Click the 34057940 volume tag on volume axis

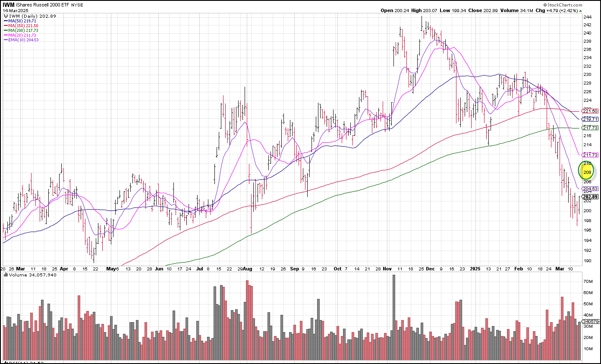point(591,322)
